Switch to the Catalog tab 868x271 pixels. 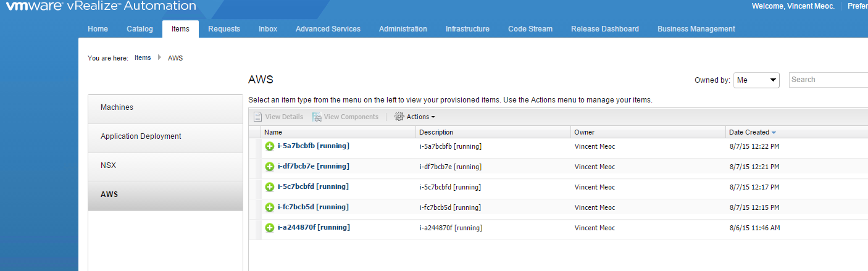point(140,29)
